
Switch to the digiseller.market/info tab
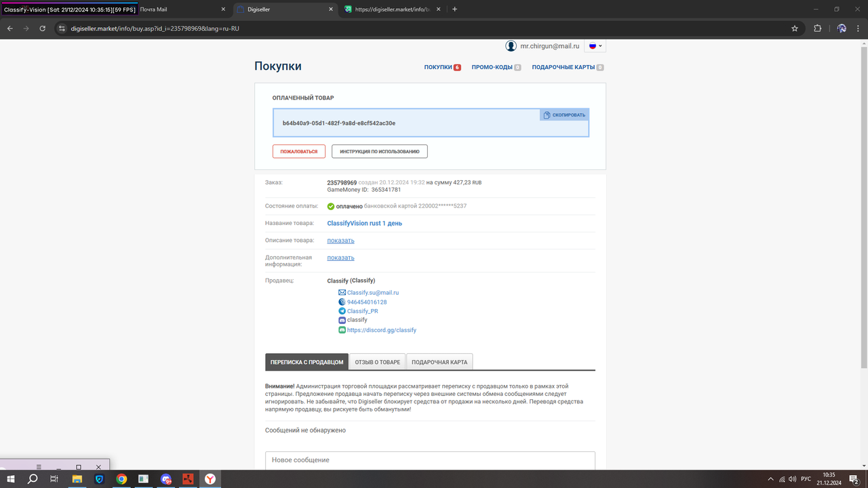(x=393, y=9)
